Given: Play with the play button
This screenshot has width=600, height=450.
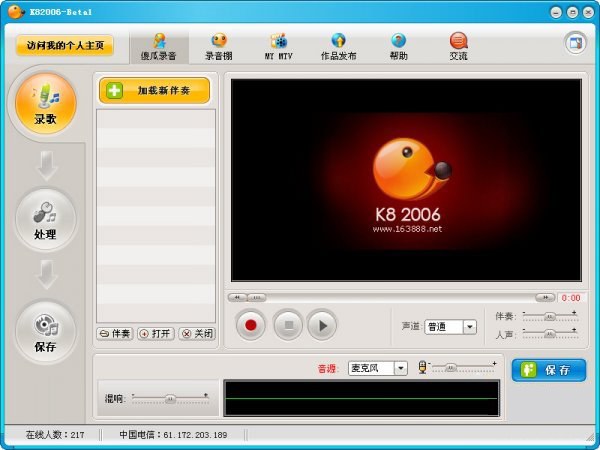Looking at the screenshot, I should point(323,325).
